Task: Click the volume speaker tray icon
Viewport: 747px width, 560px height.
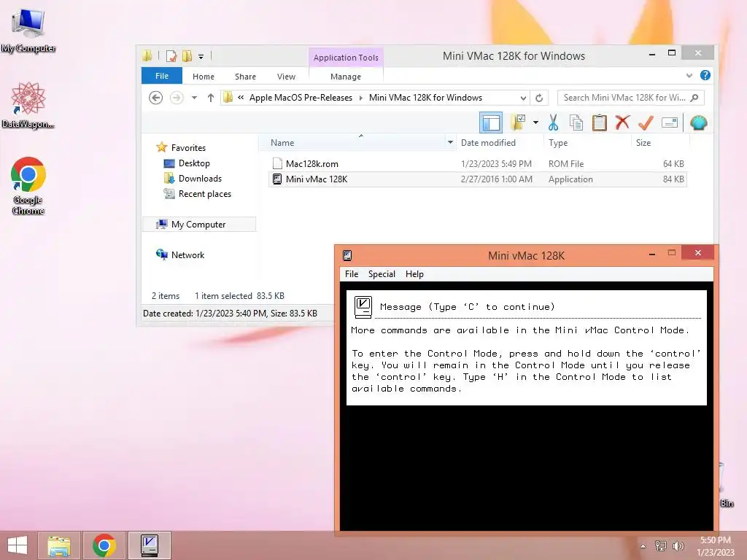Action: click(678, 545)
